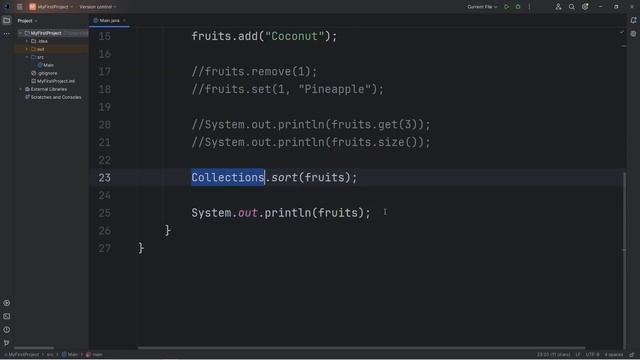Click the IntelliJ app logo icon

(6, 7)
